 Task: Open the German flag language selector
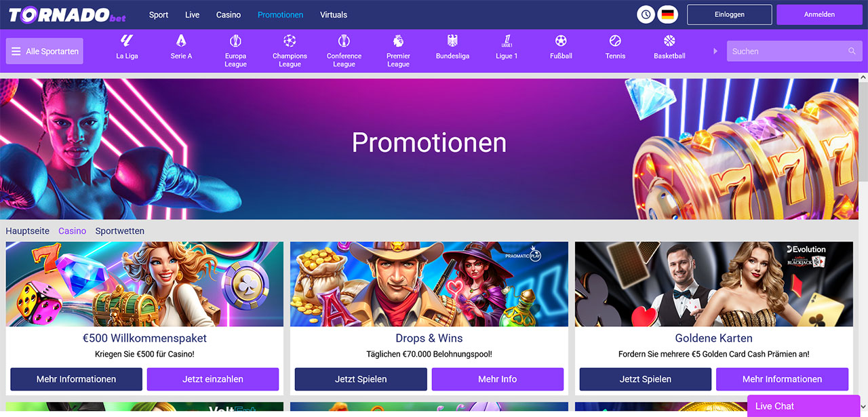(x=668, y=14)
